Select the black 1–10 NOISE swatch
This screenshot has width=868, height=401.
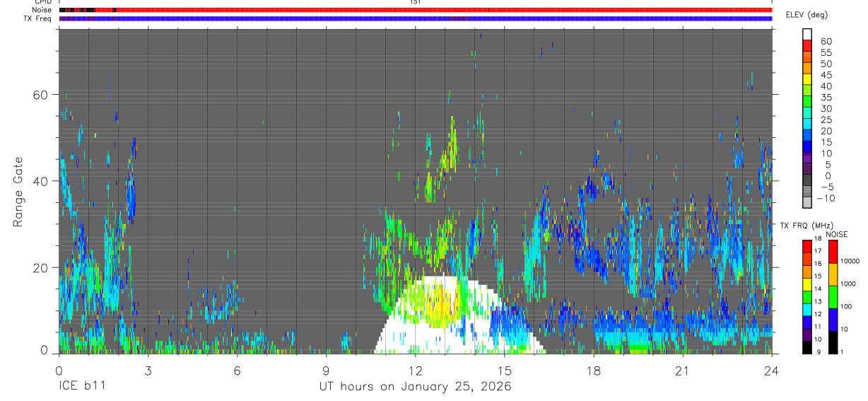click(x=834, y=342)
